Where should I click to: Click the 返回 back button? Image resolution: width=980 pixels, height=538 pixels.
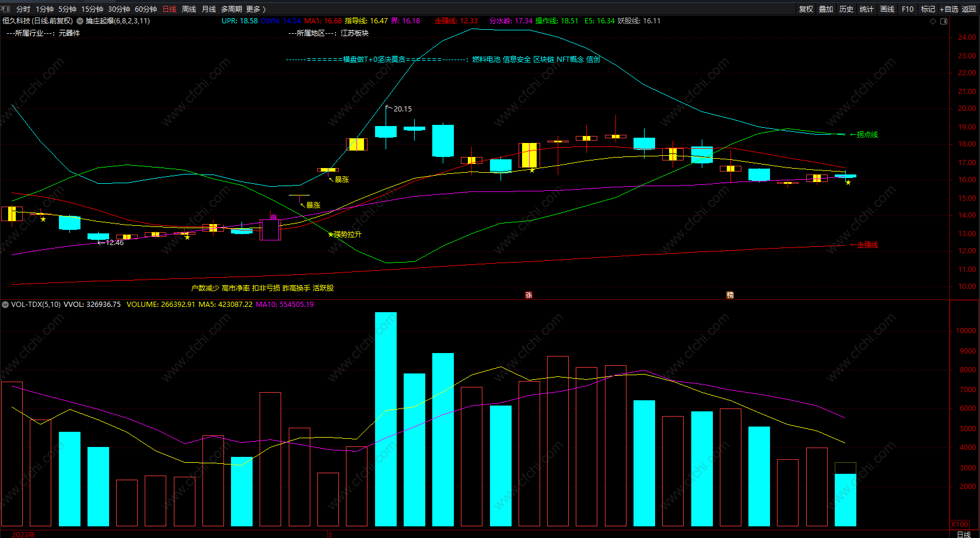pyautogui.click(x=969, y=9)
